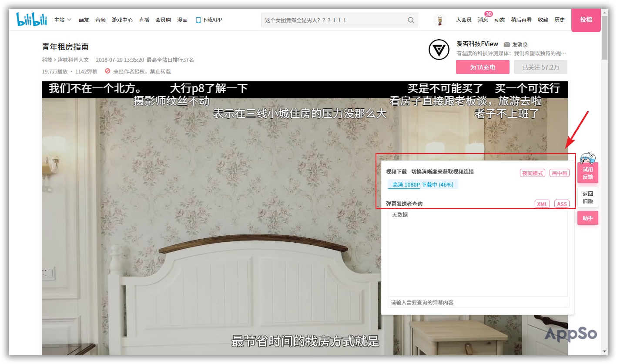Screen dimensions: 617x364
Task: Click the 30-count message notification badge
Action: point(488,13)
